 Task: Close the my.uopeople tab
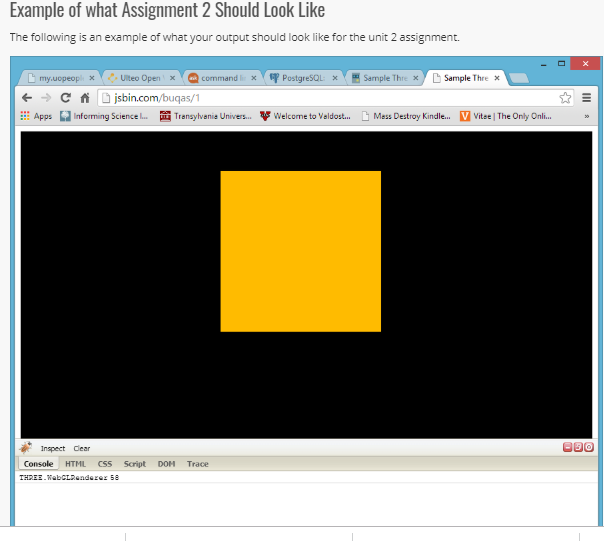point(92,78)
